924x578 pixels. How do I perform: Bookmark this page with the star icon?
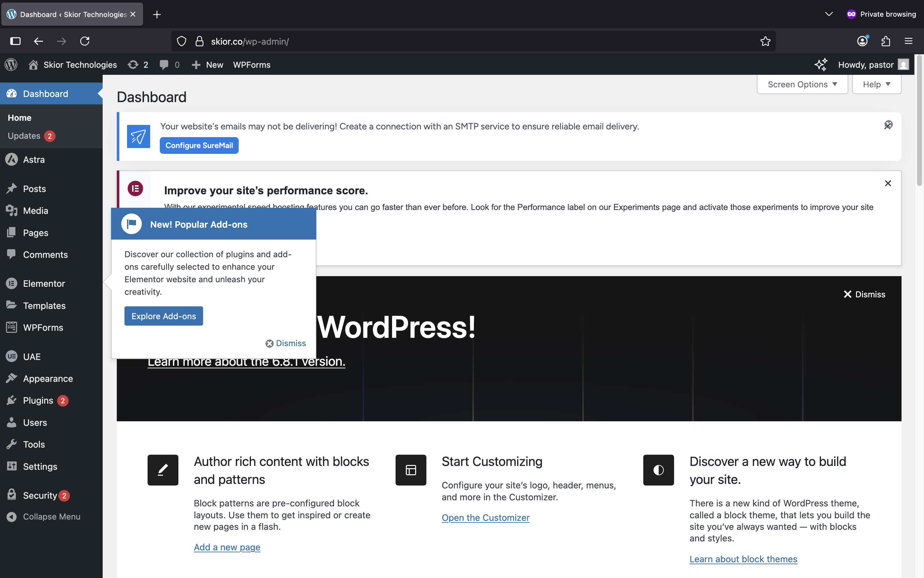765,41
